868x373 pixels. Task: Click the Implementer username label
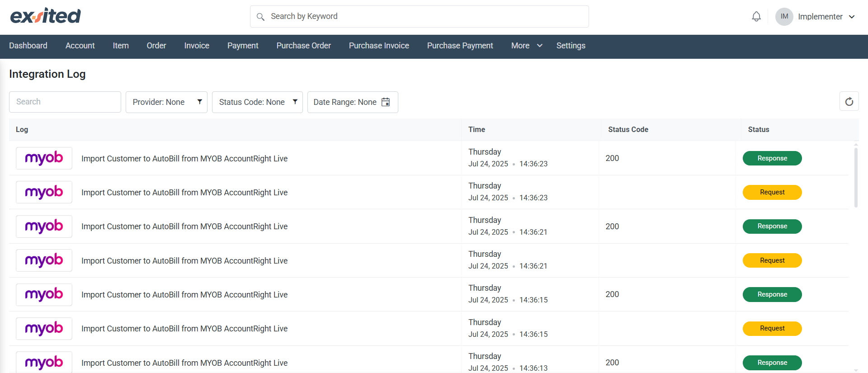point(820,17)
